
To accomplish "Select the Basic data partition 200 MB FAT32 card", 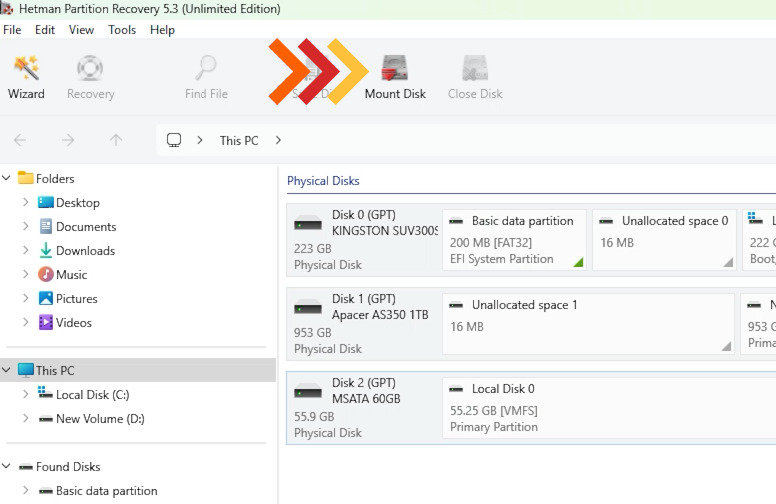I will (514, 240).
